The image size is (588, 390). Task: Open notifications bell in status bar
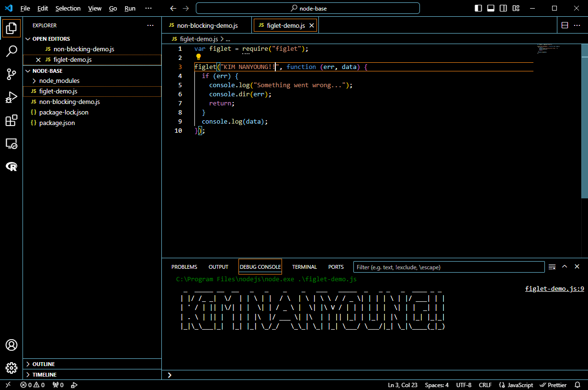(x=577, y=385)
